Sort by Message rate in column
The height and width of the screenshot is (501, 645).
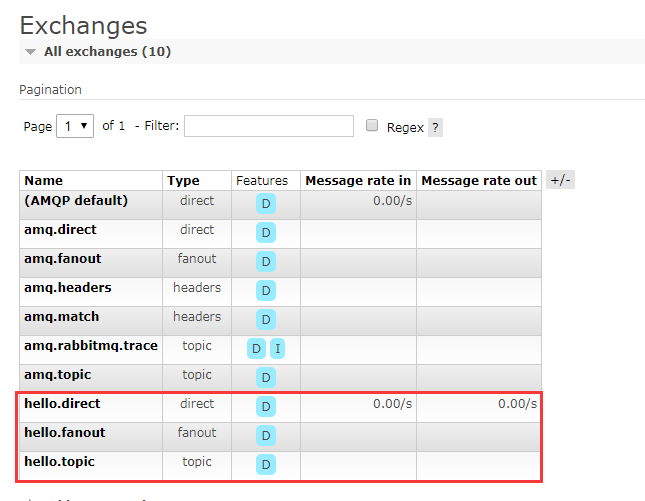(358, 181)
